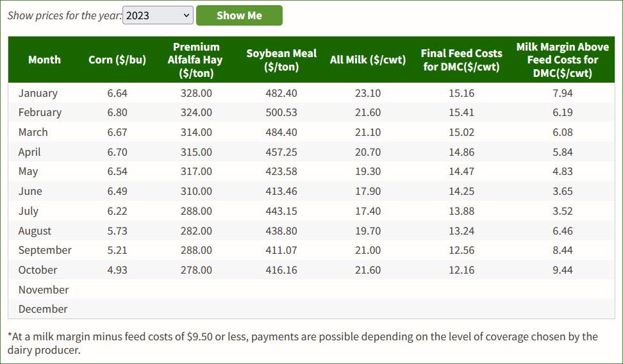Click the August row label
This screenshot has width=623, height=364.
pos(35,231)
